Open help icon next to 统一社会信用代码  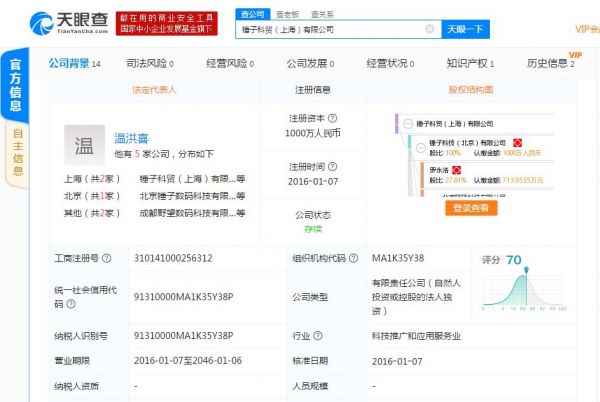[x=71, y=304]
